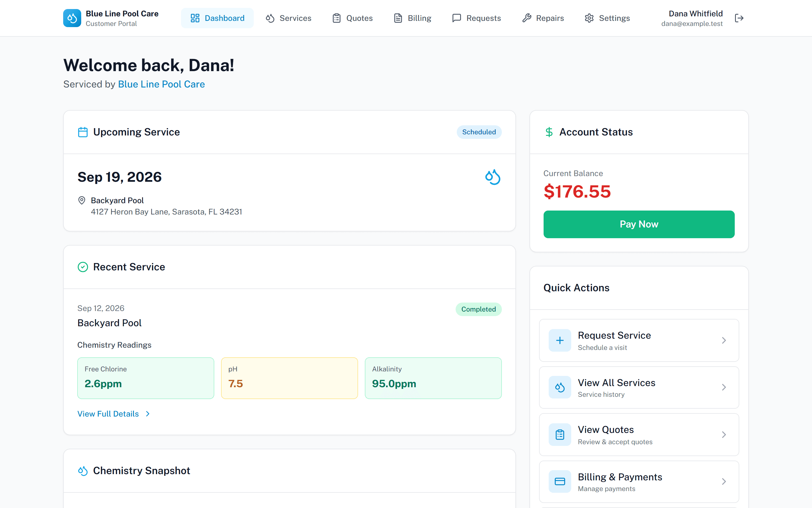This screenshot has height=508, width=812.
Task: Click chevron on View Quotes row
Action: tap(724, 435)
